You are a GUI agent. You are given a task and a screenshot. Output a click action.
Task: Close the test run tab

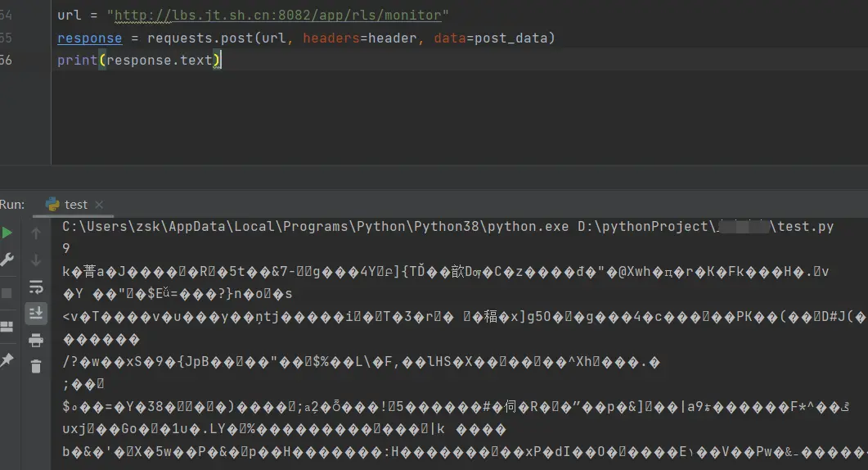pos(99,205)
